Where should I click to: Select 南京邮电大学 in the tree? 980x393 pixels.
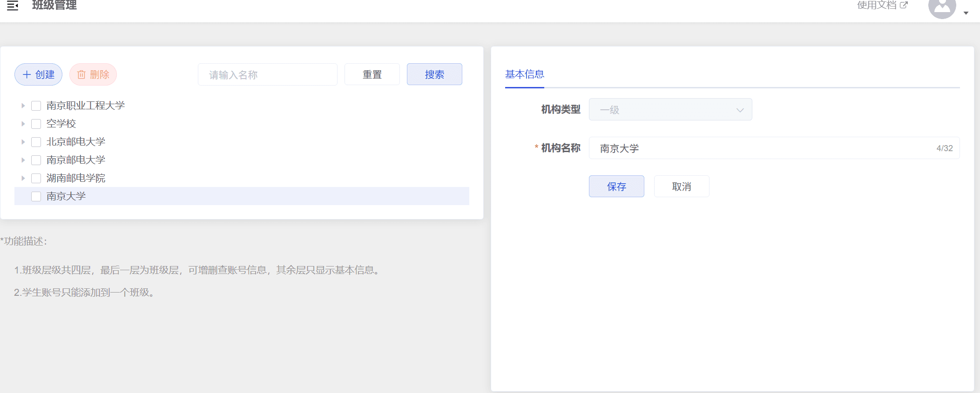point(76,160)
